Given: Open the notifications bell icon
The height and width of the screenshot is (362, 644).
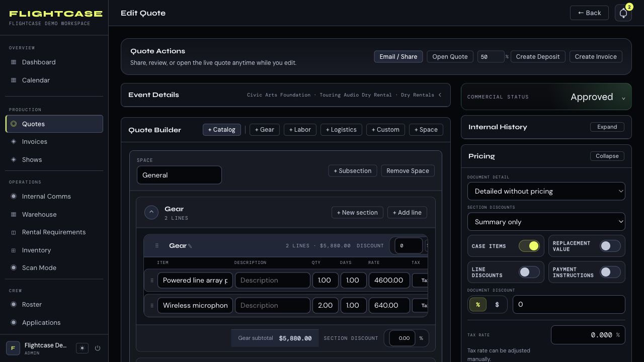Looking at the screenshot, I should click(x=623, y=13).
